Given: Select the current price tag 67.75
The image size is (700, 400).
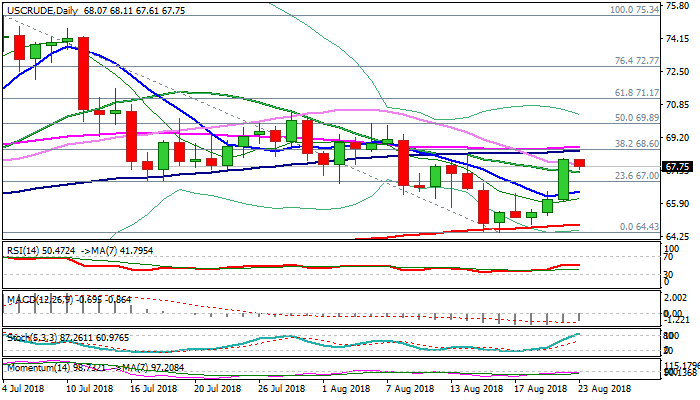Looking at the screenshot, I should tap(678, 168).
